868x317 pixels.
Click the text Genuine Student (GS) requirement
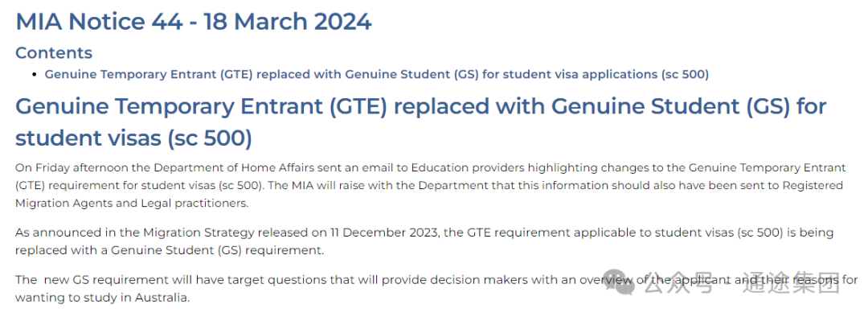[x=217, y=250]
